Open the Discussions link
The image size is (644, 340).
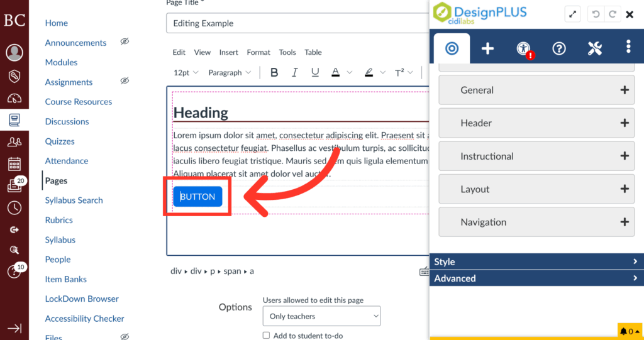(67, 121)
